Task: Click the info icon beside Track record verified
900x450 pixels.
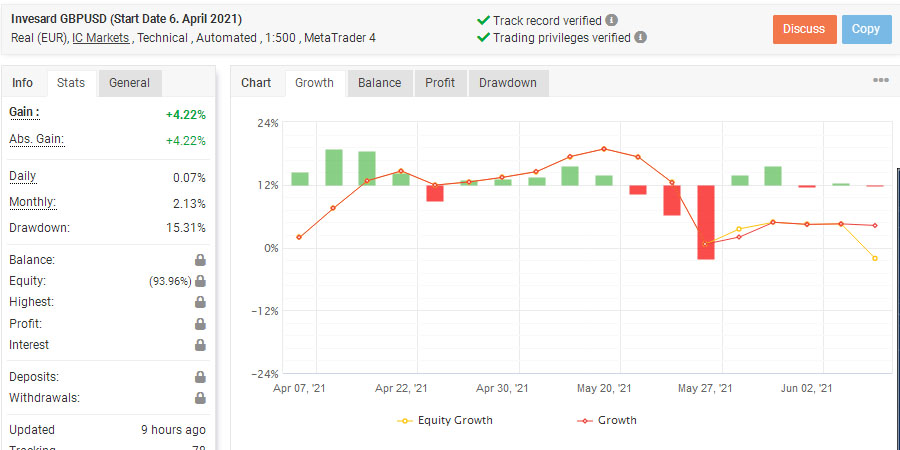Action: coord(611,20)
